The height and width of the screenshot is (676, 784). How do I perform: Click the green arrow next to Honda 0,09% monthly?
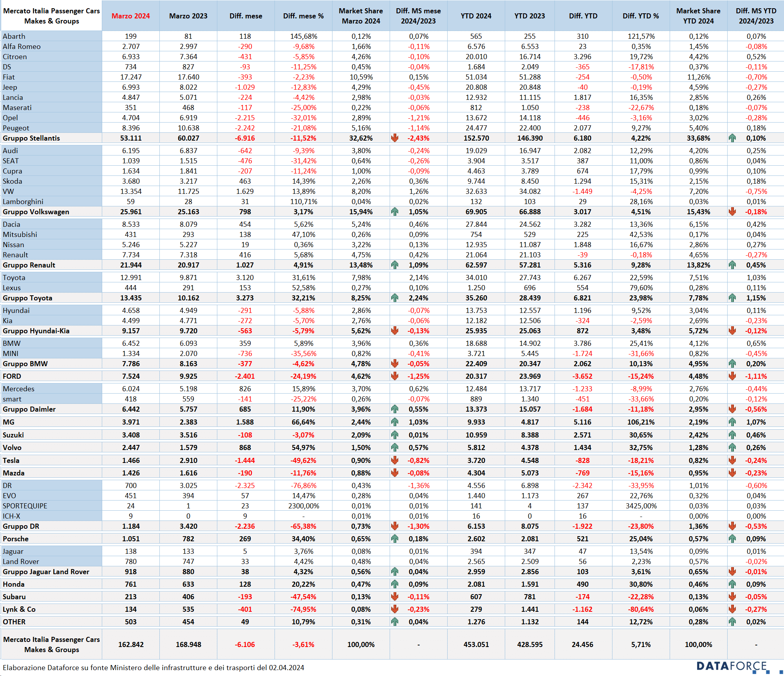pyautogui.click(x=395, y=584)
